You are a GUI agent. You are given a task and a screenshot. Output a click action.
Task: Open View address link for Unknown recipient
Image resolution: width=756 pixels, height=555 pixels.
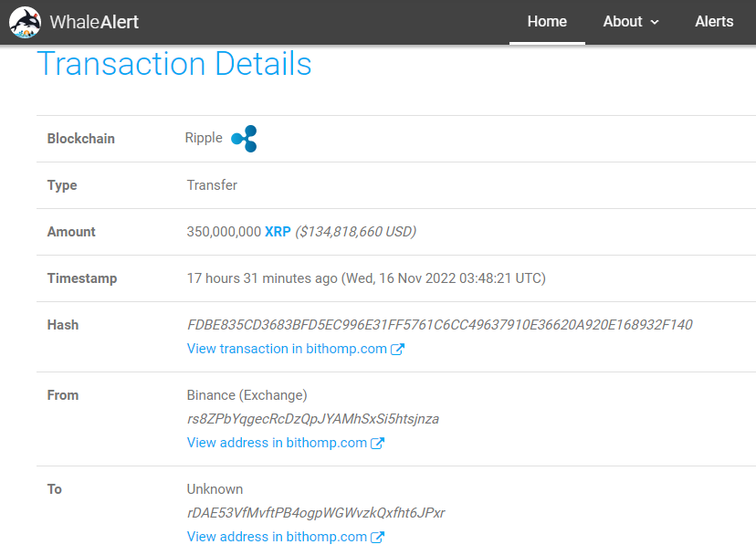point(277,537)
